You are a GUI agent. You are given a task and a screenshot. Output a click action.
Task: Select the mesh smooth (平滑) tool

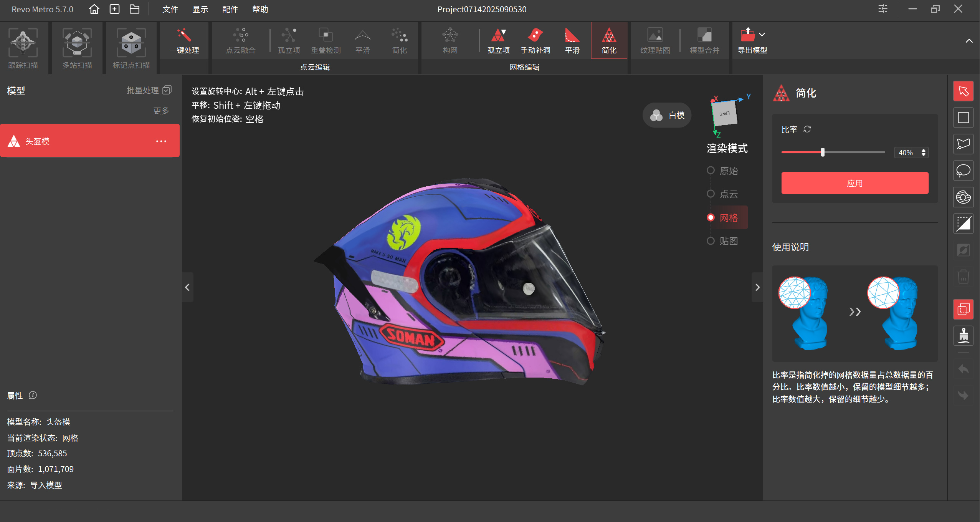point(572,41)
